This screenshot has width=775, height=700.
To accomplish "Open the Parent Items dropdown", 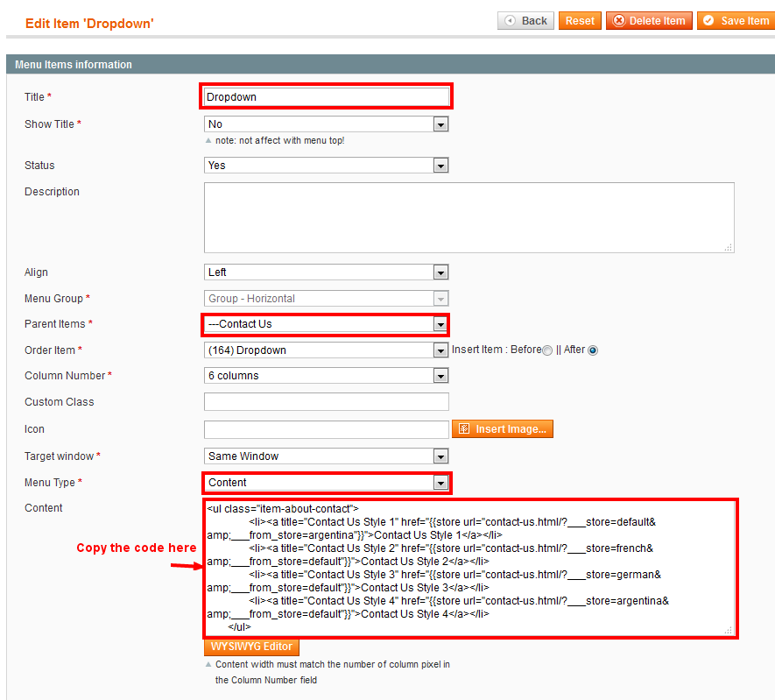I will (327, 324).
